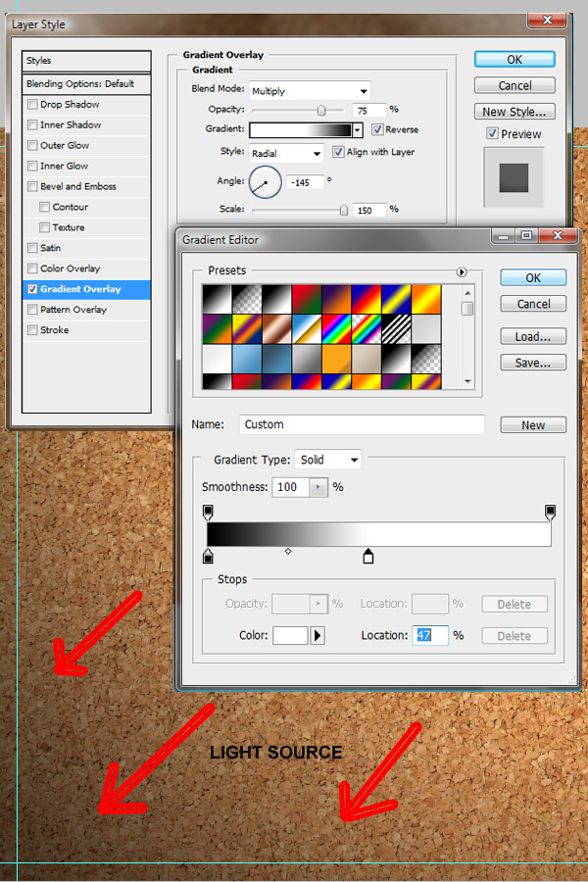Select the white color stop at 47%
The width and height of the screenshot is (588, 882).
(368, 557)
